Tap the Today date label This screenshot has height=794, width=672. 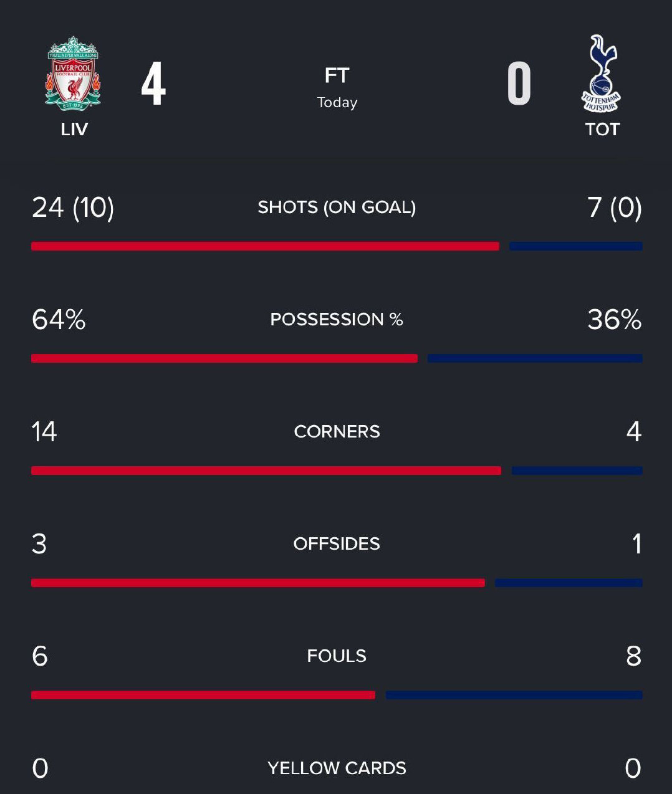click(x=337, y=102)
